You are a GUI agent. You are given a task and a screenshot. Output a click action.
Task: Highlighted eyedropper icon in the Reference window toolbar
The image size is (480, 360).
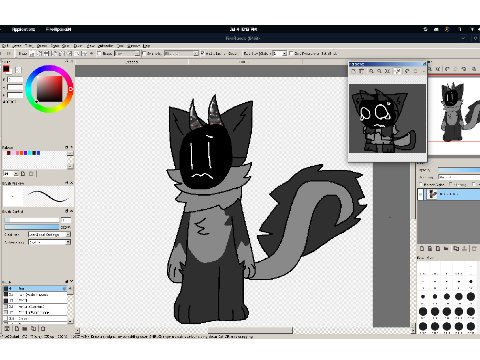coord(397,71)
